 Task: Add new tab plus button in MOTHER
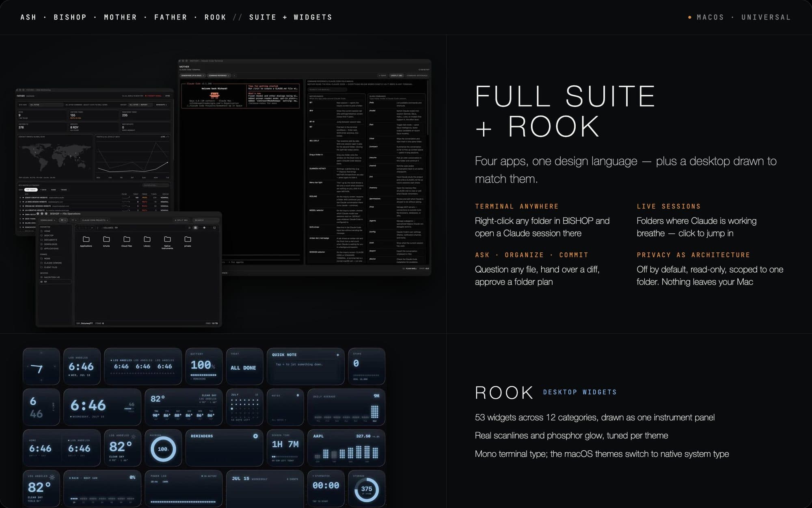click(234, 76)
